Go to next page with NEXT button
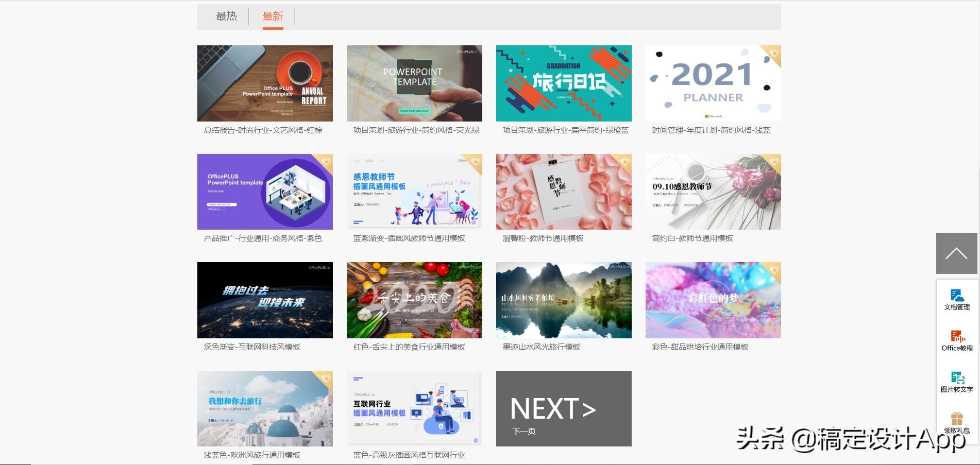The image size is (980, 465). point(563,408)
